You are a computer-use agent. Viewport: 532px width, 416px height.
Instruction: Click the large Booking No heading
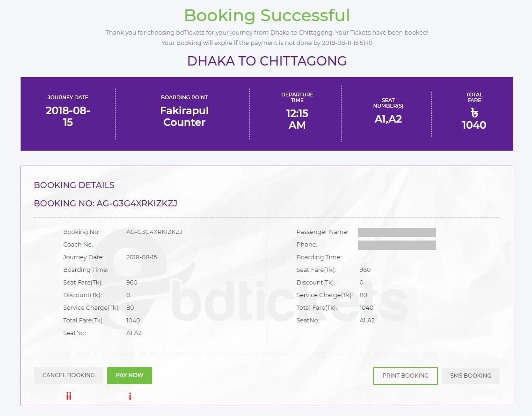(105, 204)
